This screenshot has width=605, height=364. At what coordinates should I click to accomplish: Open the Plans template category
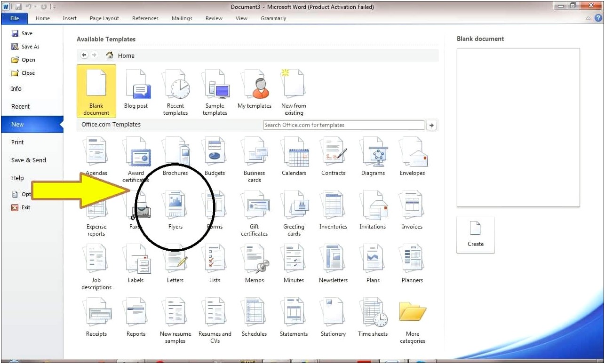(x=373, y=264)
